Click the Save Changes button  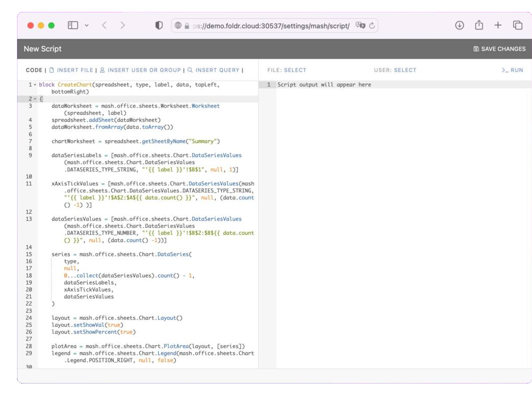click(x=500, y=49)
